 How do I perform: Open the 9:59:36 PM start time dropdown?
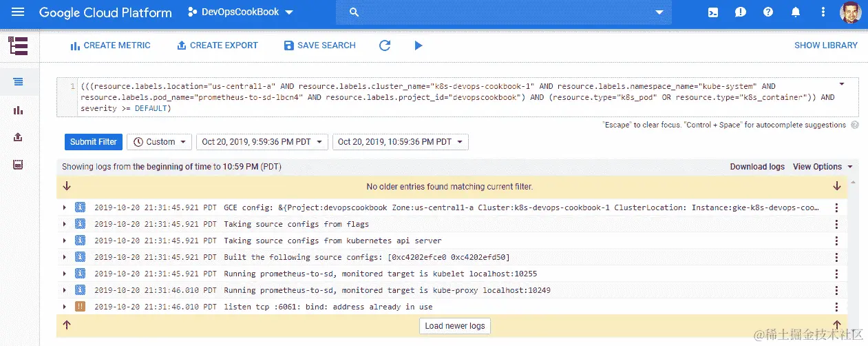[262, 142]
